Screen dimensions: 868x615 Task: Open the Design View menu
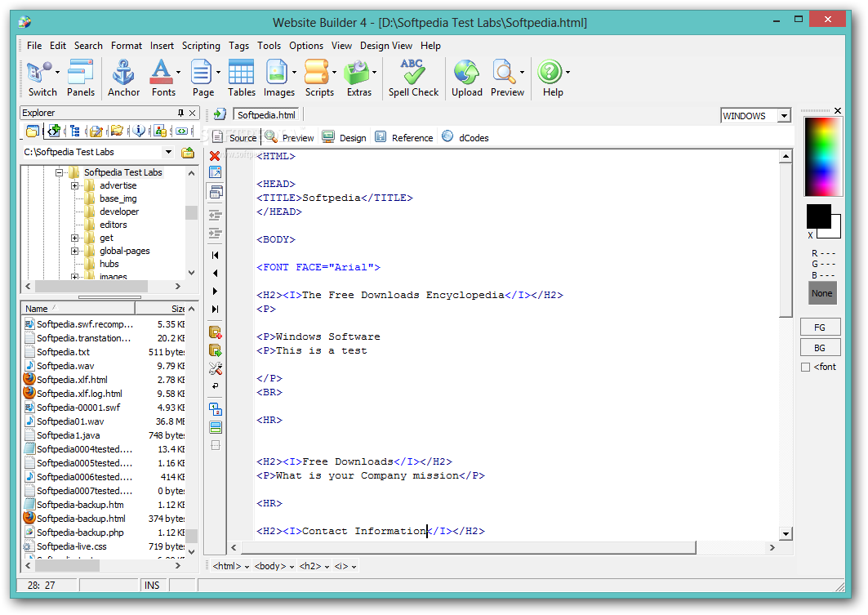coord(386,46)
